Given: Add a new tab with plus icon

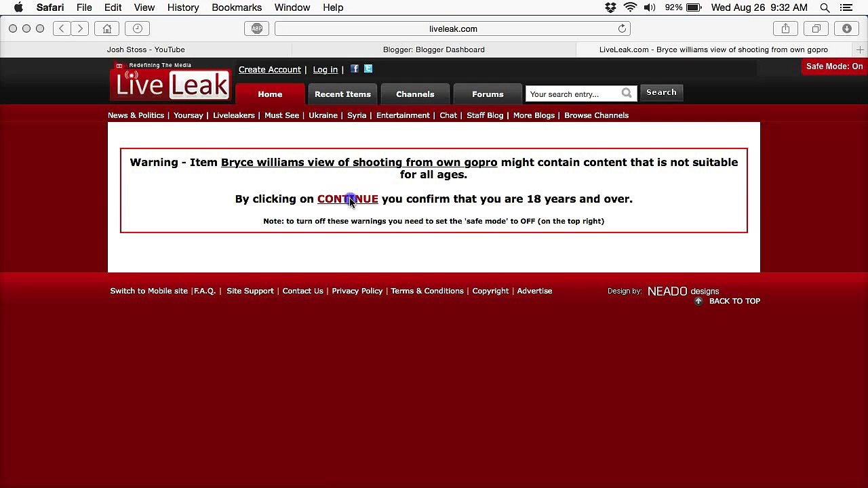Looking at the screenshot, I should pos(860,49).
